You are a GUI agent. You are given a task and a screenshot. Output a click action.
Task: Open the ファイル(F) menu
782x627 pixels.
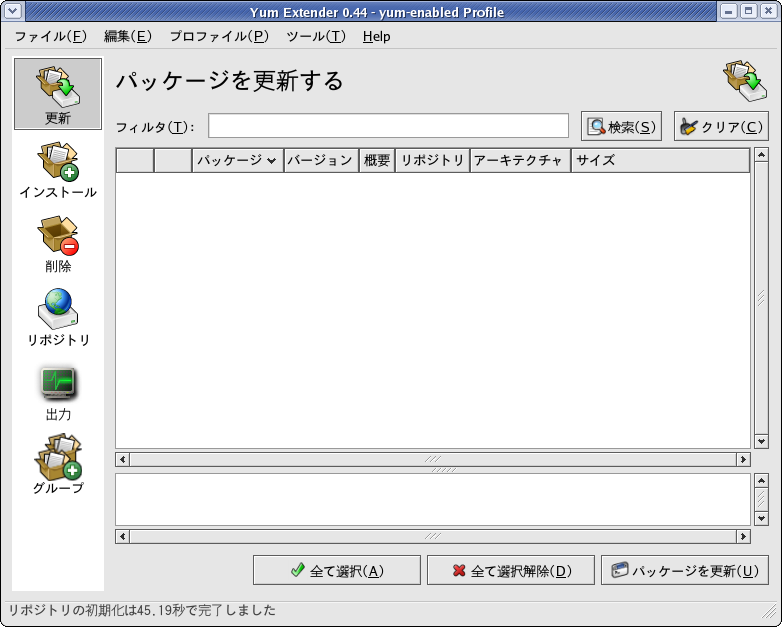pos(50,36)
